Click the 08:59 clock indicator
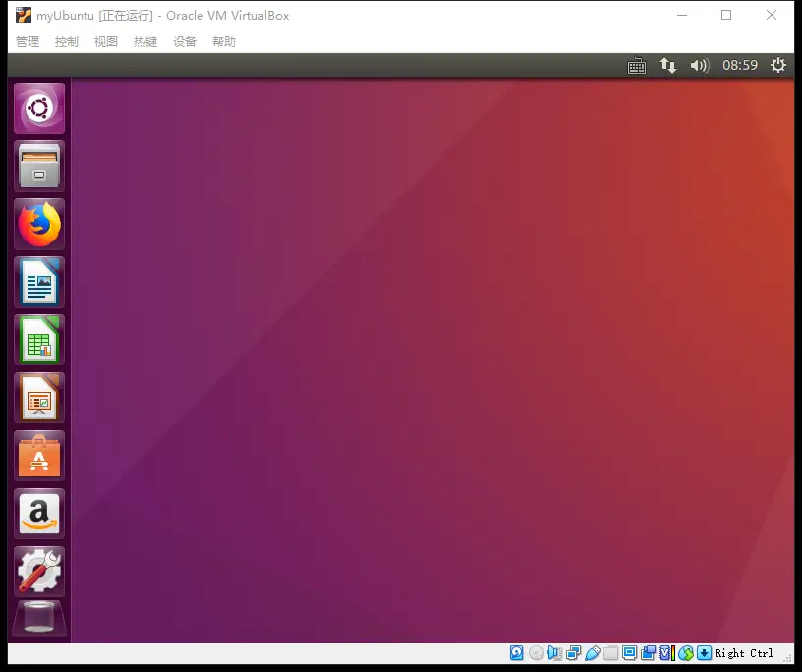Image resolution: width=802 pixels, height=672 pixels. coord(740,65)
